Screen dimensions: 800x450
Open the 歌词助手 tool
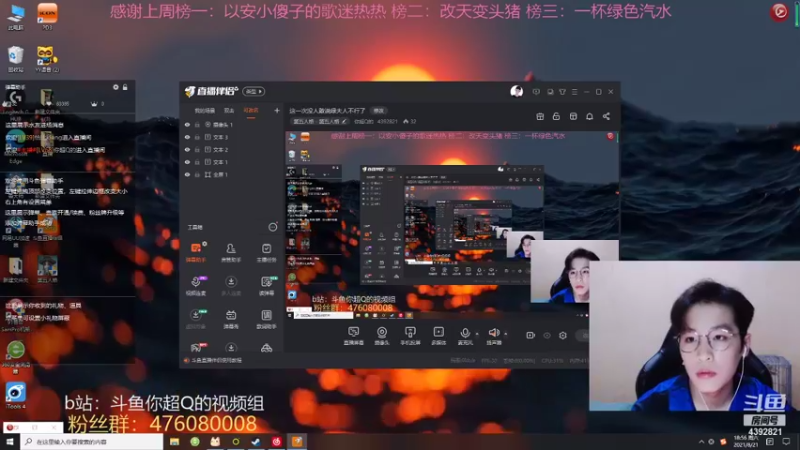point(266,319)
